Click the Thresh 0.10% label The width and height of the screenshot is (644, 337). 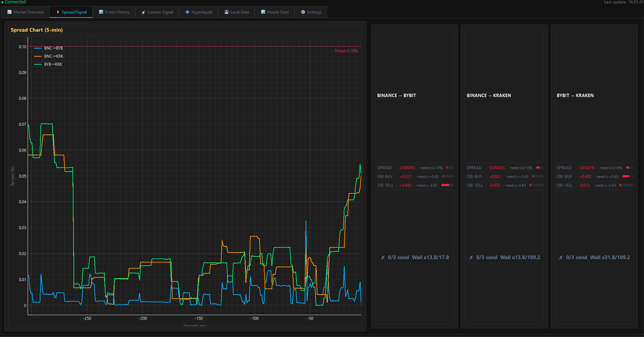tap(346, 51)
